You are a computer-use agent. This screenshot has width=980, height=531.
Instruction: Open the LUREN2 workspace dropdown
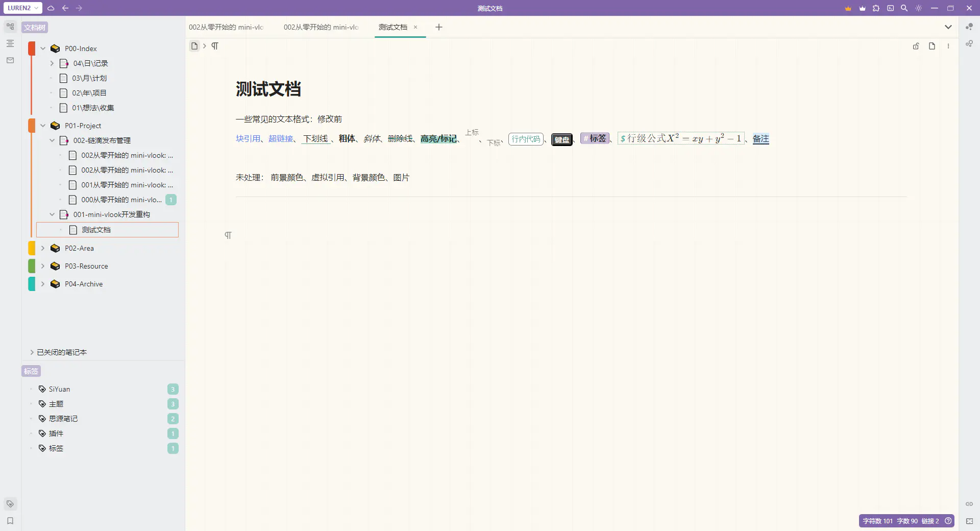[x=23, y=8]
